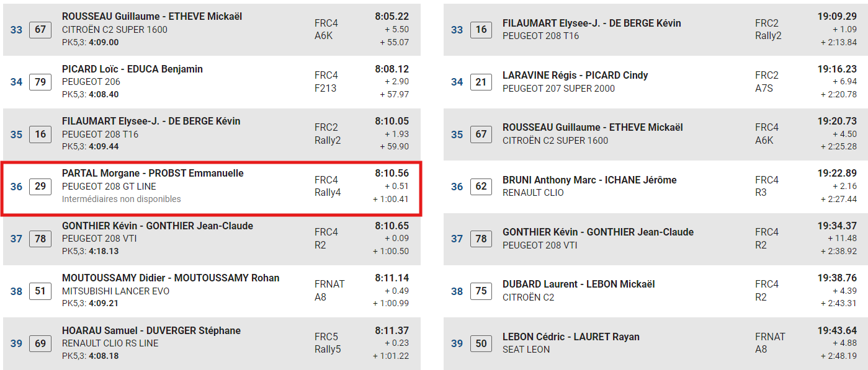The width and height of the screenshot is (868, 370).
Task: Open MOUTOUSSAMY Didier - MOUTOUSSAMY Rohan entry
Action: click(x=171, y=278)
